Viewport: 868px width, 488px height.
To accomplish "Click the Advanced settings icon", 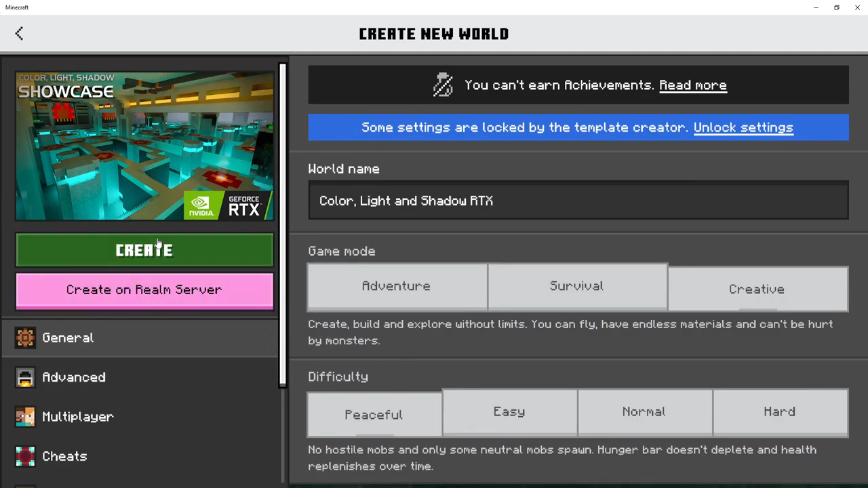I will coord(25,377).
